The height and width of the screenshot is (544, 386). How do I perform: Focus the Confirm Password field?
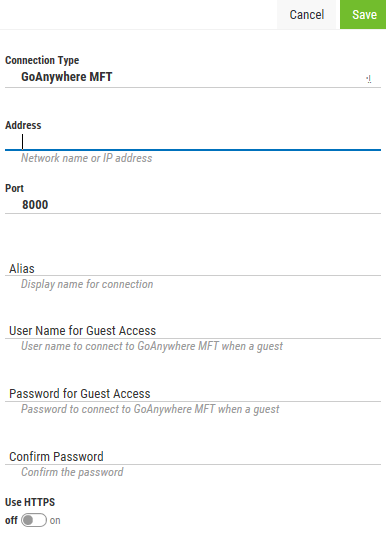(193, 457)
